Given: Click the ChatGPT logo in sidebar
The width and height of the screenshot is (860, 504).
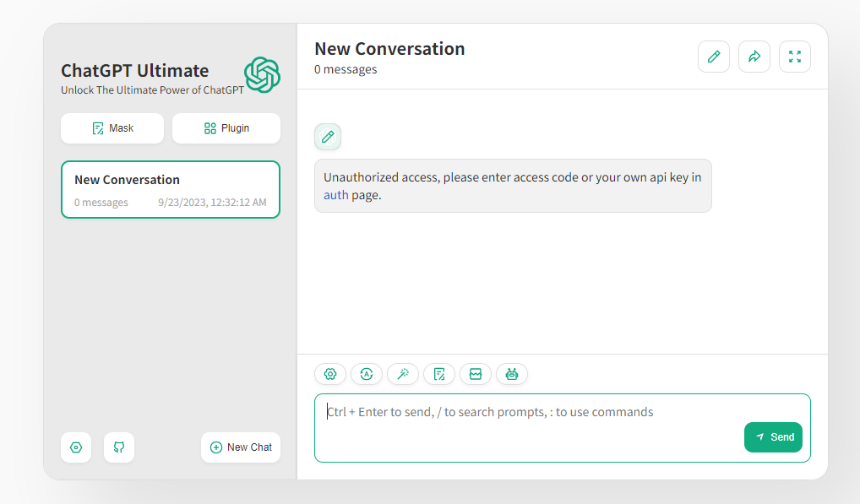Looking at the screenshot, I should click(x=262, y=75).
